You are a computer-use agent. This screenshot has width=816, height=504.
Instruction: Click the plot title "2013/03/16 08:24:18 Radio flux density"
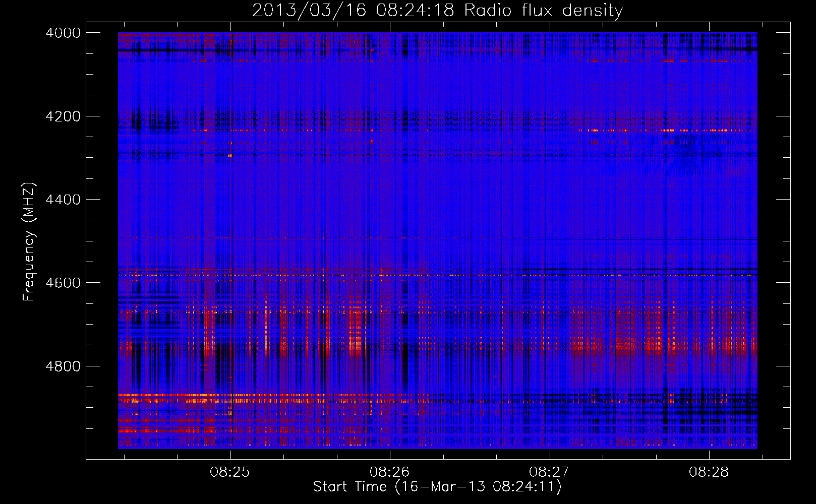(x=437, y=10)
